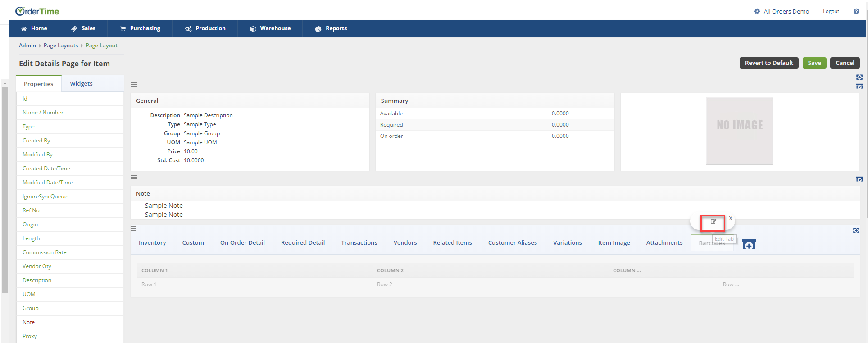868x343 pixels.
Task: Select the Custom tab
Action: (x=193, y=242)
